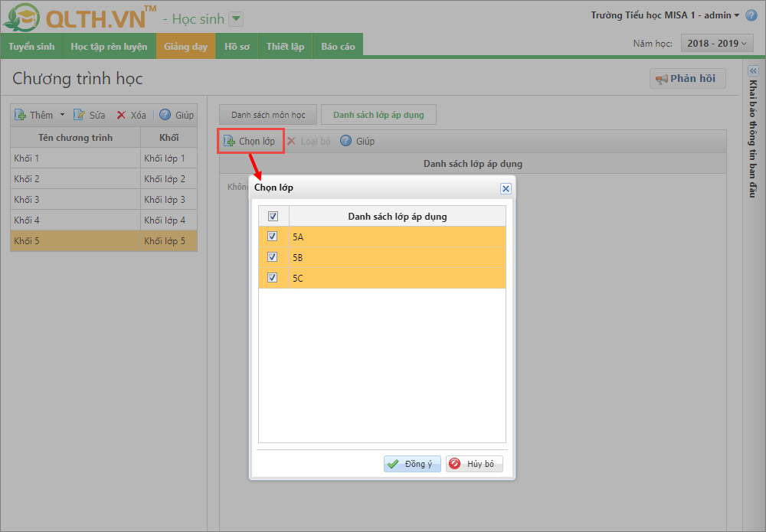Click Giúp help beside Loại bỏ
Image resolution: width=766 pixels, height=532 pixels.
pyautogui.click(x=358, y=141)
